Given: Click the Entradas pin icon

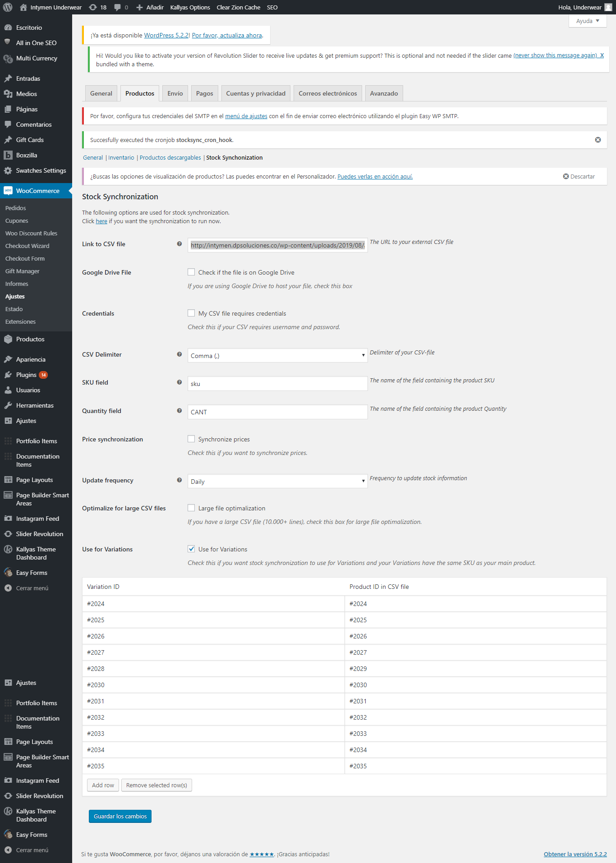Looking at the screenshot, I should 8,78.
